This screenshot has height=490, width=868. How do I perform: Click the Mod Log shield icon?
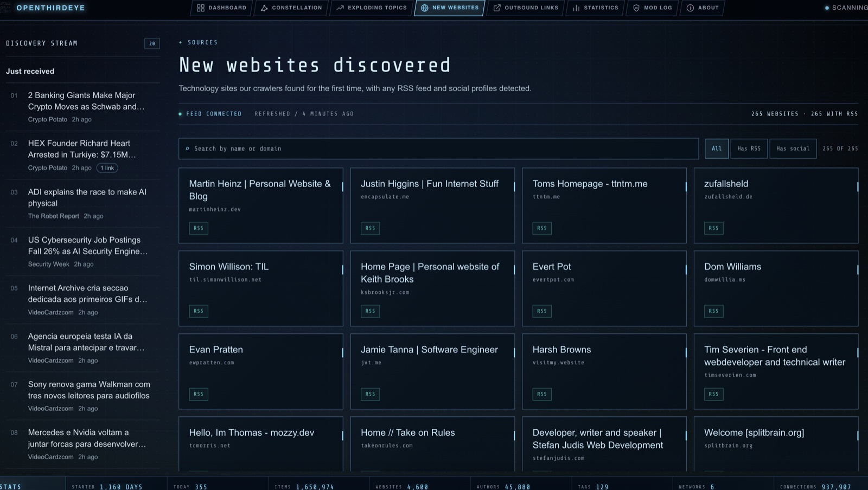click(636, 8)
